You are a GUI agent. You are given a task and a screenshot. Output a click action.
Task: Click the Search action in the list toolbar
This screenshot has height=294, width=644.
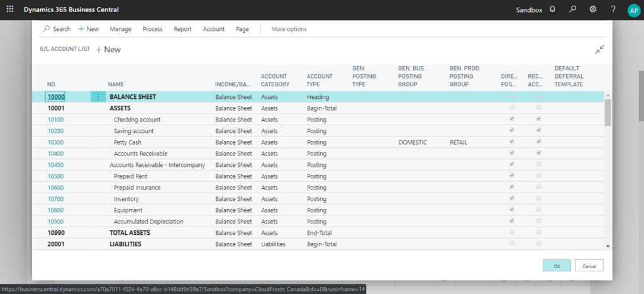point(57,29)
